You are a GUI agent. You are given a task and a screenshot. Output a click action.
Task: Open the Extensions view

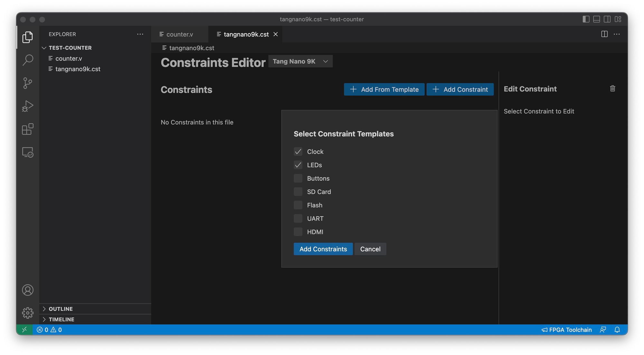[x=28, y=129]
